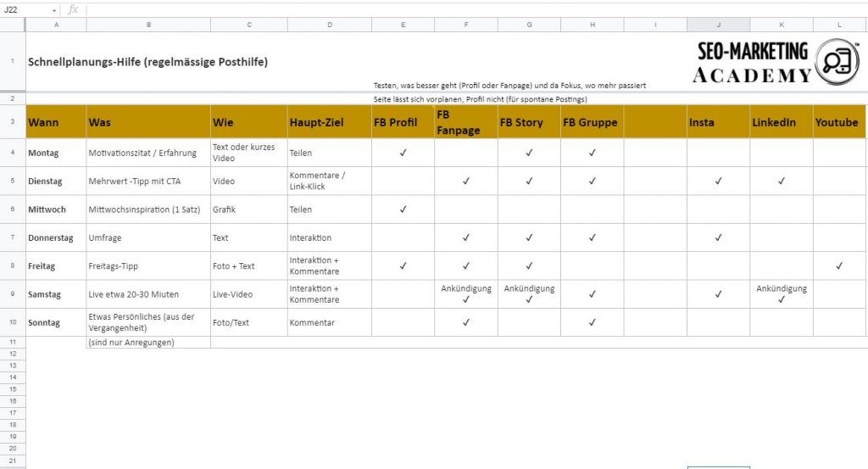This screenshot has width=868, height=469.
Task: Click the 'Foto/Text' cell
Action: pos(249,322)
